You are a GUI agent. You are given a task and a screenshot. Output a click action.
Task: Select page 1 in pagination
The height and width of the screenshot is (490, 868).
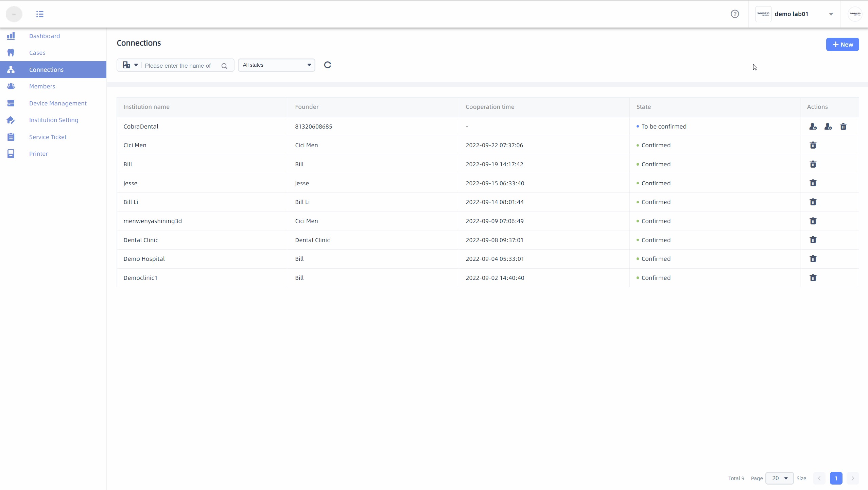click(x=836, y=478)
